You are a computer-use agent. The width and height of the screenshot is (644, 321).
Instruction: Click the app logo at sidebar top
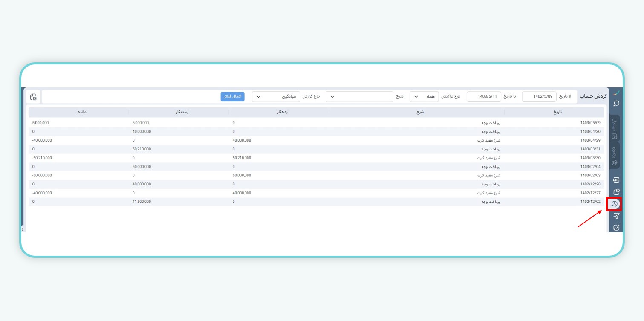(x=616, y=93)
